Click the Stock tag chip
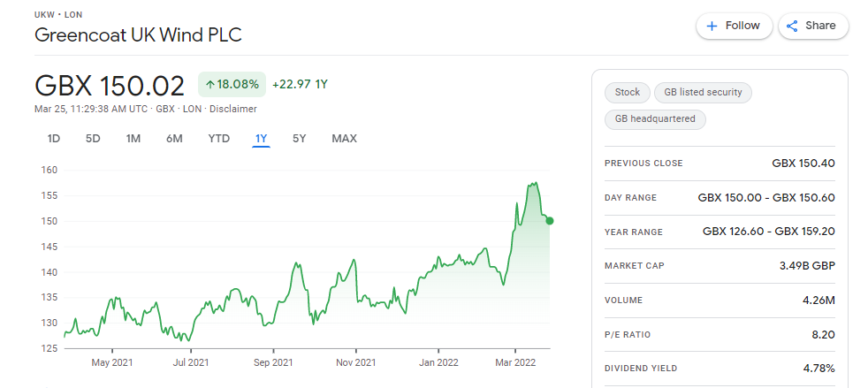The height and width of the screenshot is (388, 868). tap(628, 93)
